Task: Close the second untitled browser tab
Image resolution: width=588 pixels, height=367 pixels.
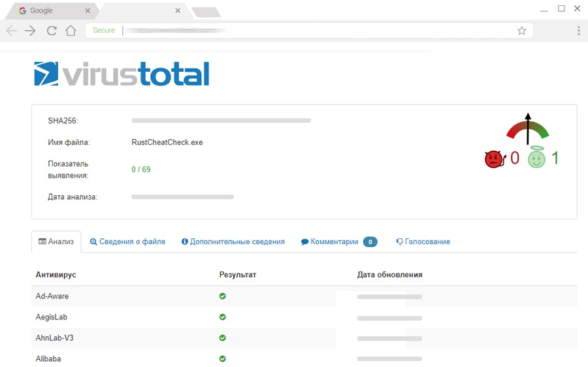Action: pyautogui.click(x=178, y=11)
